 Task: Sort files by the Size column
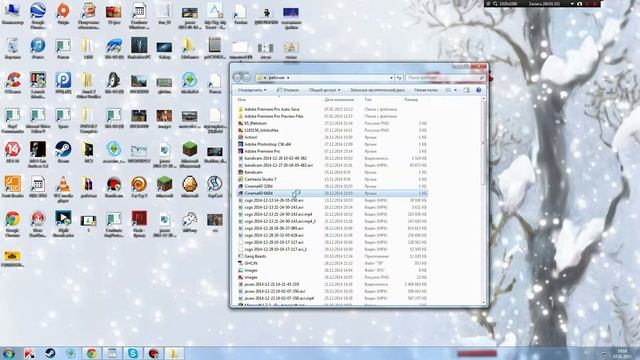411,100
